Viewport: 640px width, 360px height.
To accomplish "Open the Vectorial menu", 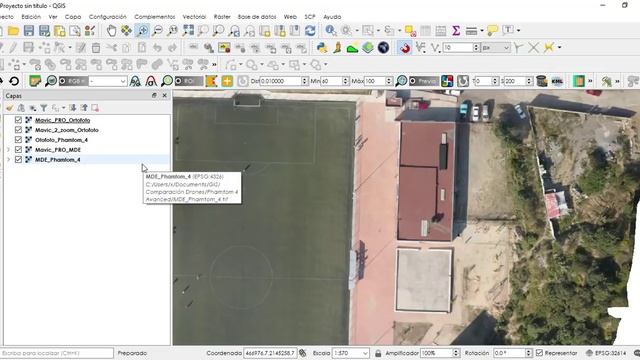I will (194, 17).
